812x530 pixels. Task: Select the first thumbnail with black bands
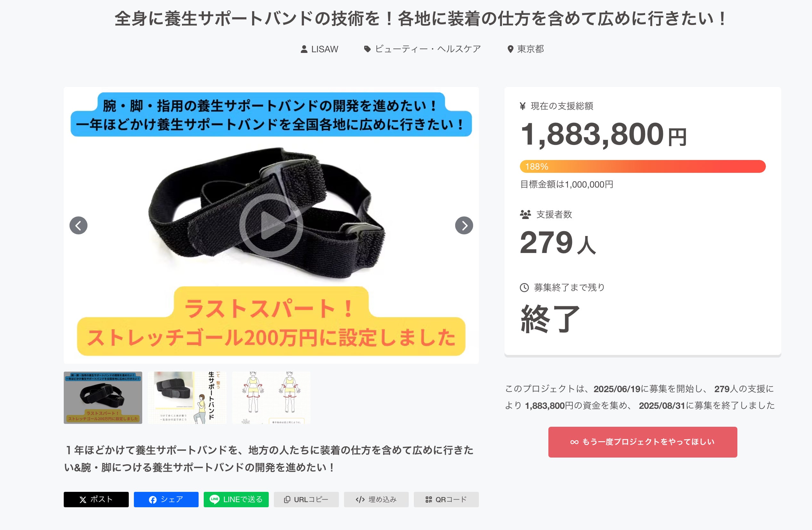coord(103,398)
